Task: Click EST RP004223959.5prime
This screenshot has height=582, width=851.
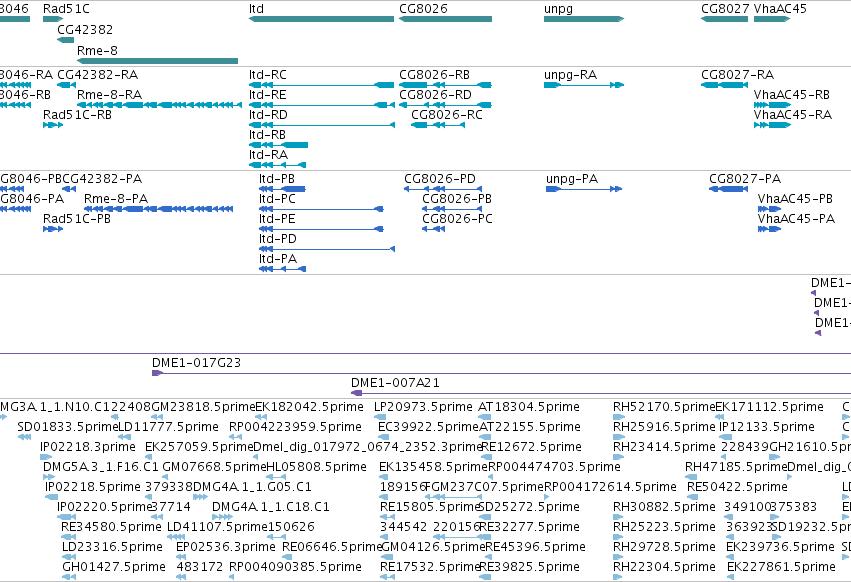Action: pos(236,437)
